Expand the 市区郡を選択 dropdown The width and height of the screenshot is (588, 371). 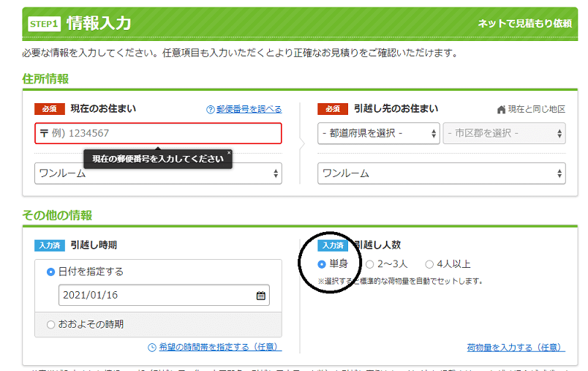coord(504,134)
